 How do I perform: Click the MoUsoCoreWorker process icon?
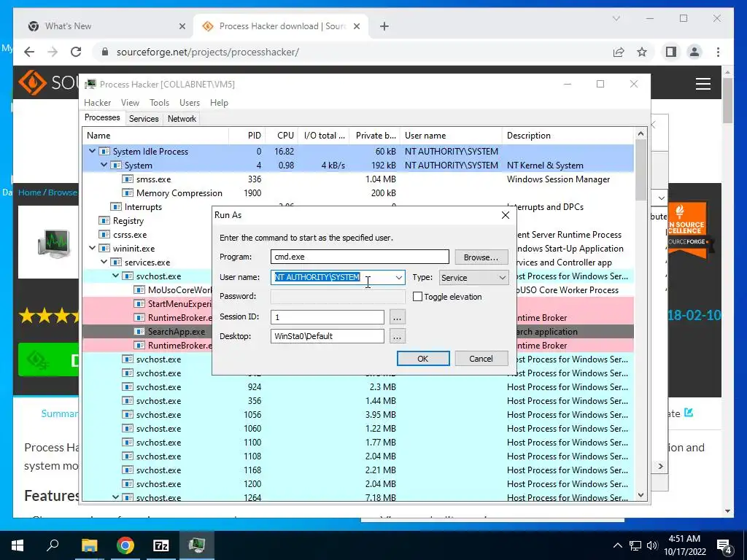pos(139,290)
